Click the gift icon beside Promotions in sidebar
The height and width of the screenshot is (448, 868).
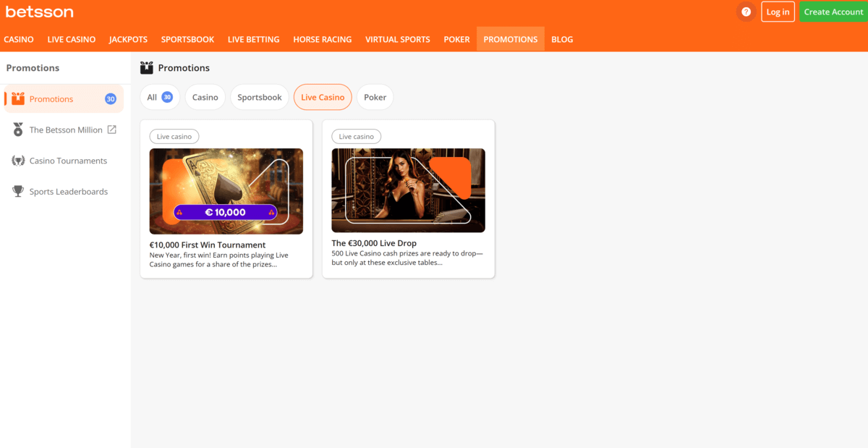point(18,99)
